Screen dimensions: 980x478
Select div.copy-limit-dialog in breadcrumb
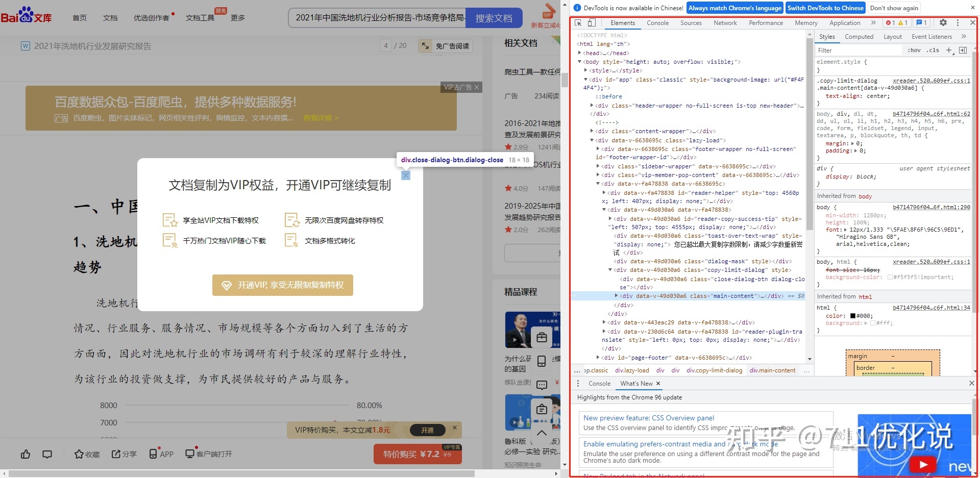point(714,370)
